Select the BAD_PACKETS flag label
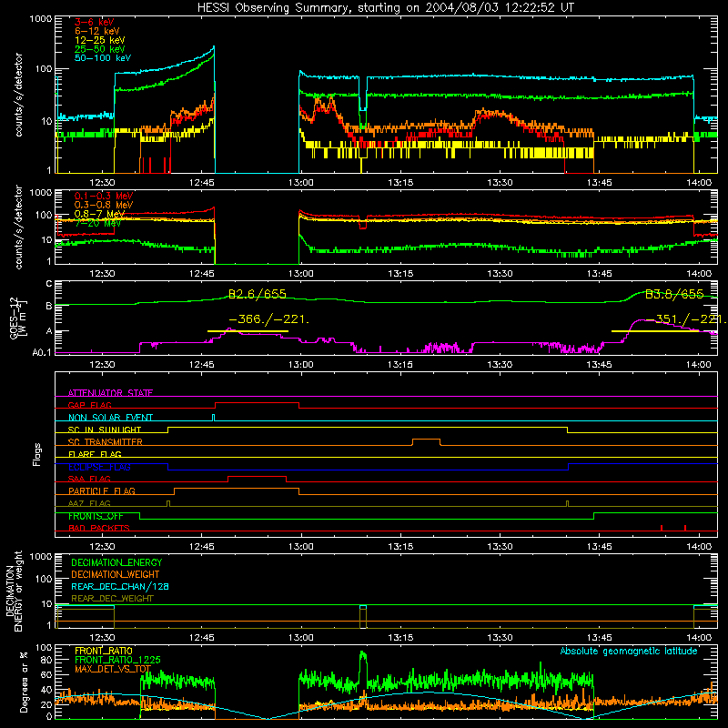The height and width of the screenshot is (728, 728). click(x=99, y=528)
